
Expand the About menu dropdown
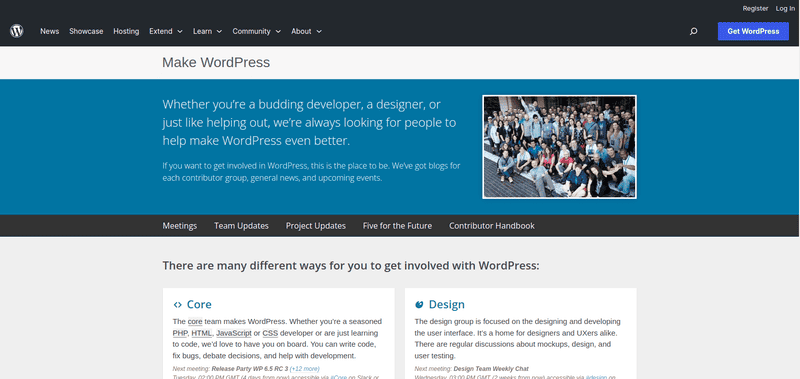307,31
